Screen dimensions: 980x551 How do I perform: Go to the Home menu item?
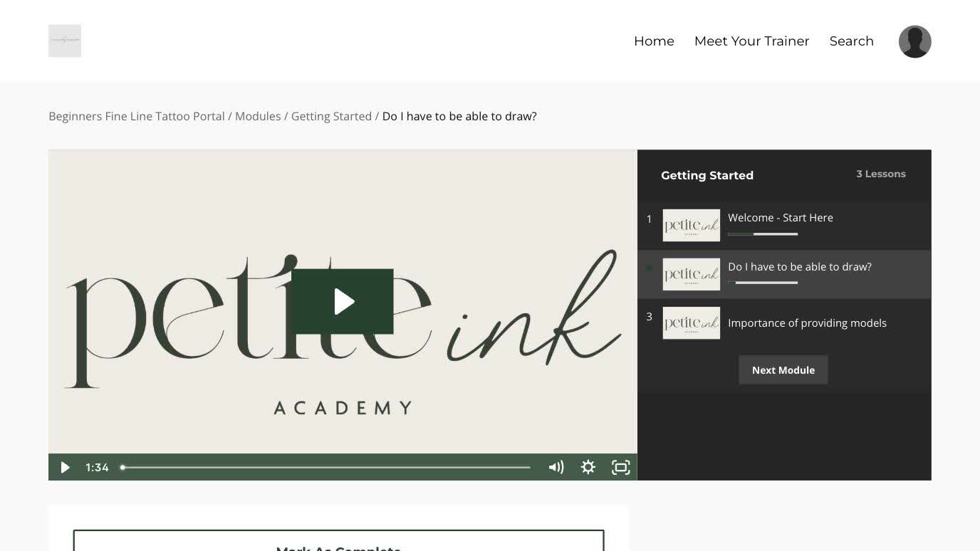654,41
